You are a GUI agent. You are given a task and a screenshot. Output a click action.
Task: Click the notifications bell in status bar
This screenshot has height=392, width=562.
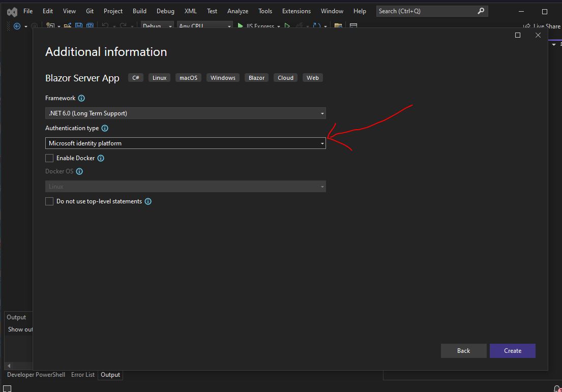pos(557,389)
